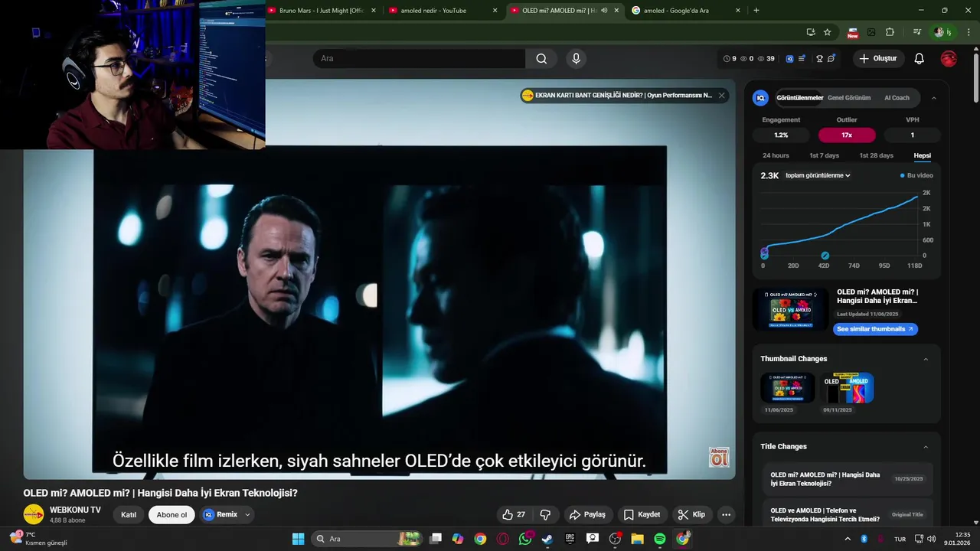Switch to the Görüntülenmeler tab

click(799, 98)
